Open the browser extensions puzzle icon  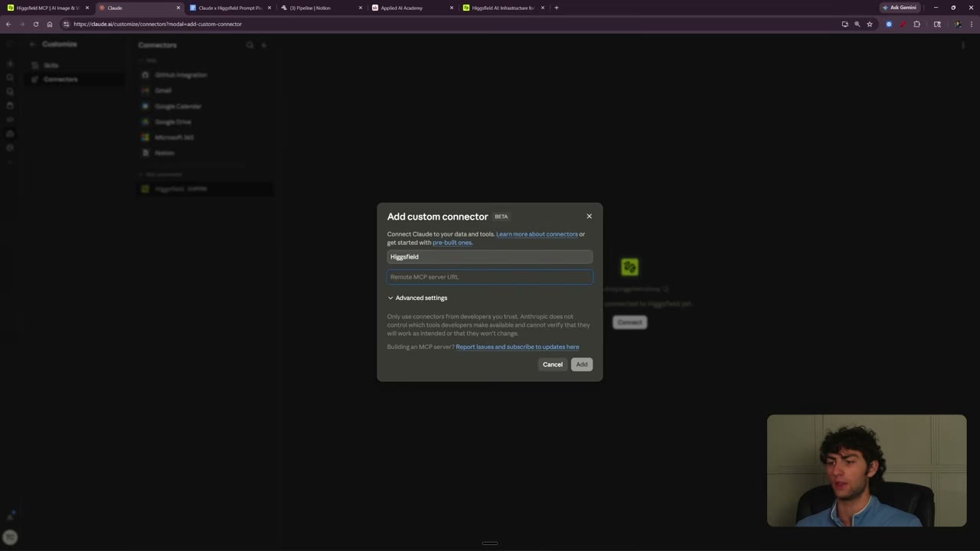pyautogui.click(x=916, y=24)
